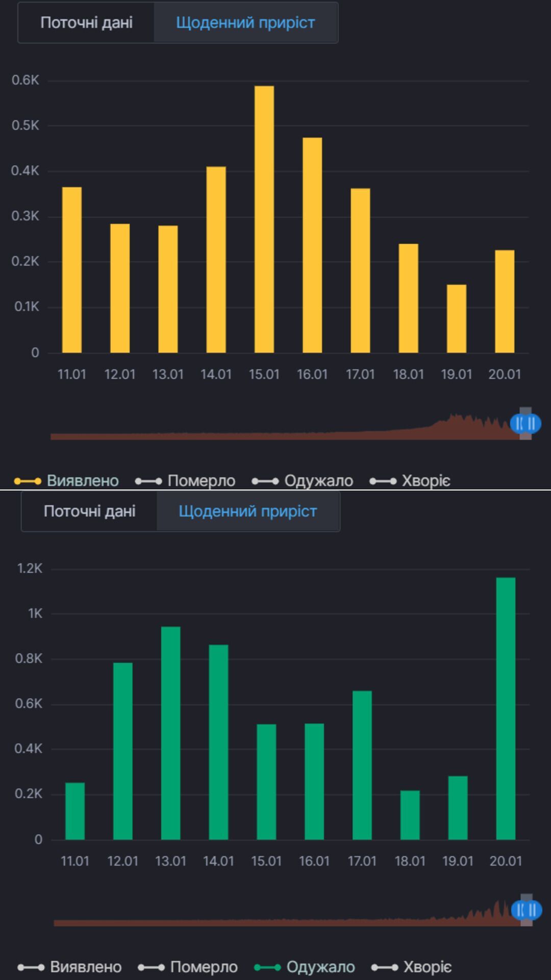Enable 'Померло' series in bottom chart legend

click(188, 967)
